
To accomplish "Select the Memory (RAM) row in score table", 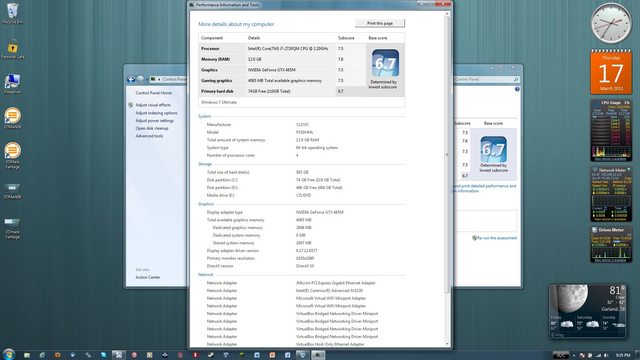I will (282, 59).
